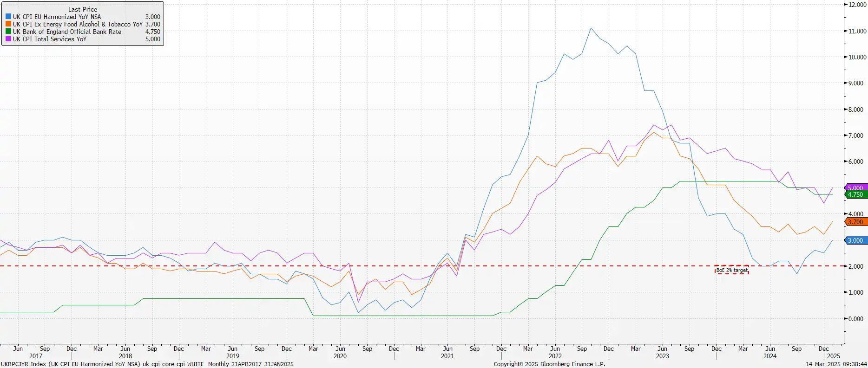Click the 10.000 y-axis label
The image size is (868, 368).
coord(857,57)
